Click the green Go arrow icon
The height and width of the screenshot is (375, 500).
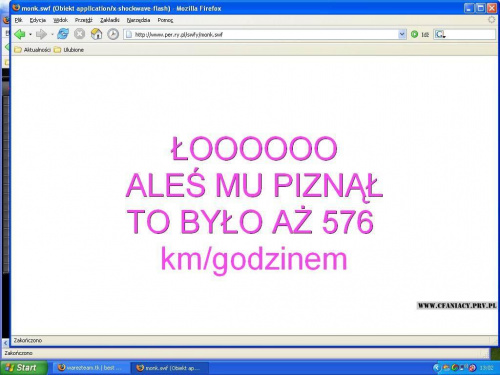pyautogui.click(x=414, y=34)
